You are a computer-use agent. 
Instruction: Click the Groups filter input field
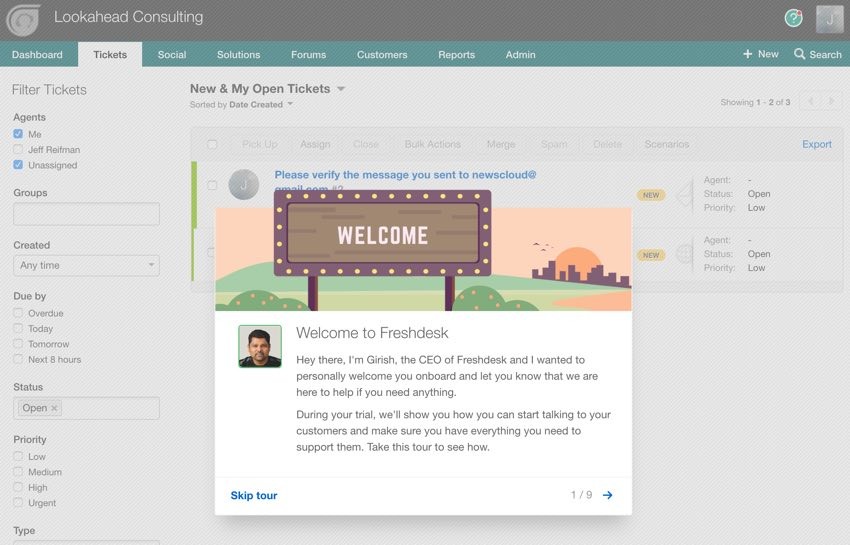coord(86,214)
